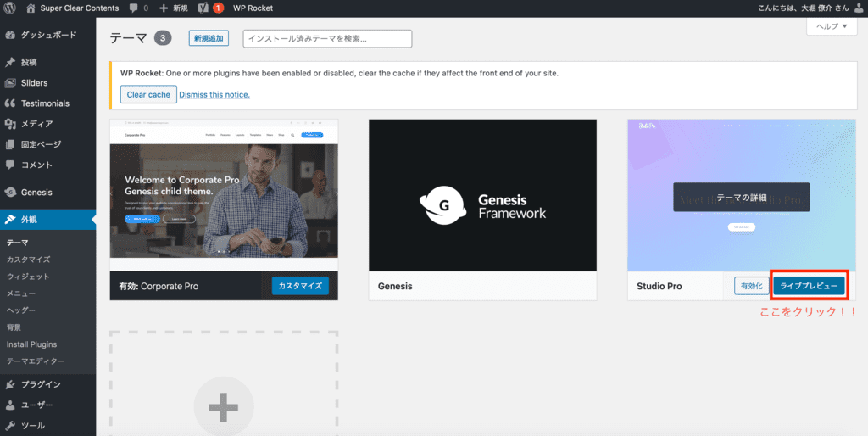Select the Genesis Framework theme thumbnail
Screen dimensions: 868x436
pos(482,195)
